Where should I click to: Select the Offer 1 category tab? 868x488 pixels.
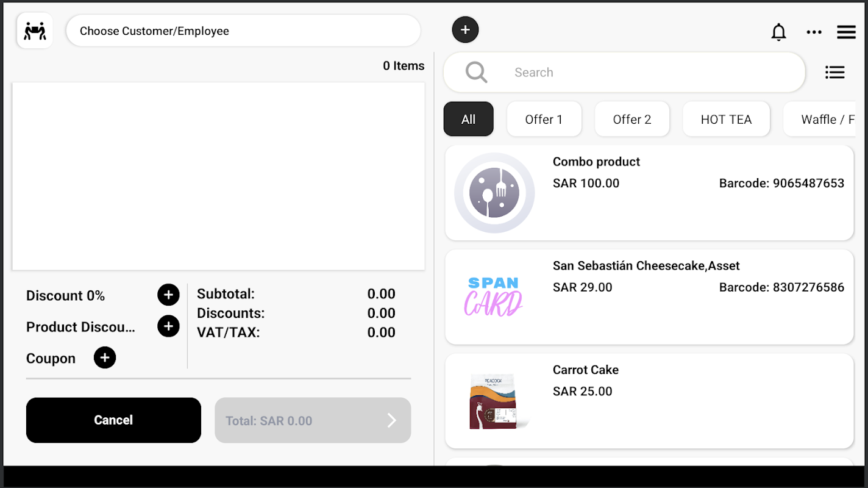(x=544, y=119)
